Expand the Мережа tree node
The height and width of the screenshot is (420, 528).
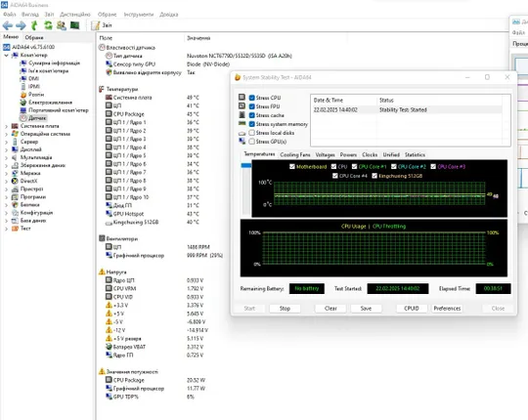pyautogui.click(x=7, y=173)
